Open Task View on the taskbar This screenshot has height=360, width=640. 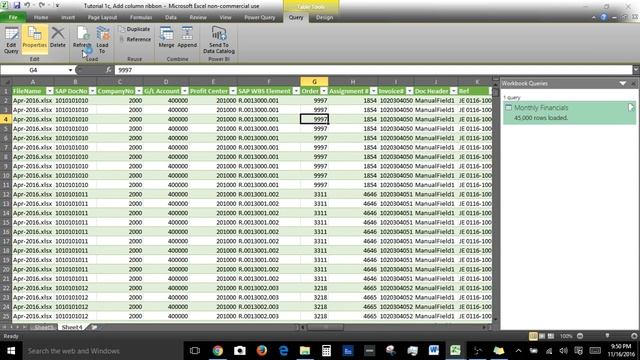195,351
